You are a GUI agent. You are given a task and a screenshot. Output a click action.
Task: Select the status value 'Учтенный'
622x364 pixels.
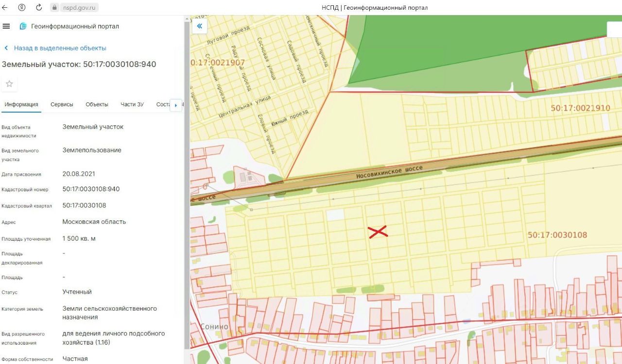(x=77, y=292)
